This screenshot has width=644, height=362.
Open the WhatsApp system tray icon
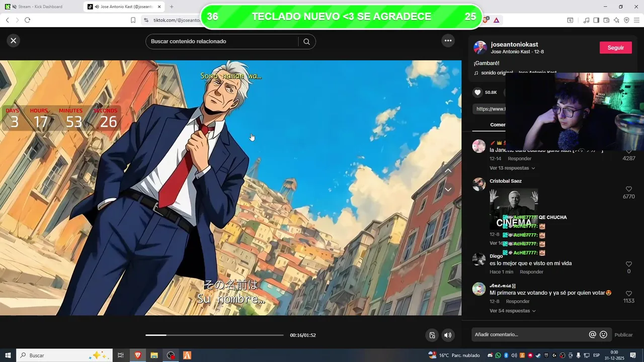[498, 355]
